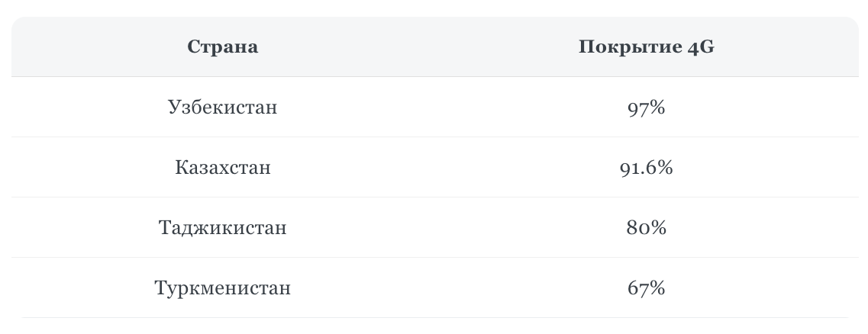Click the 80% coverage value

pos(646,228)
